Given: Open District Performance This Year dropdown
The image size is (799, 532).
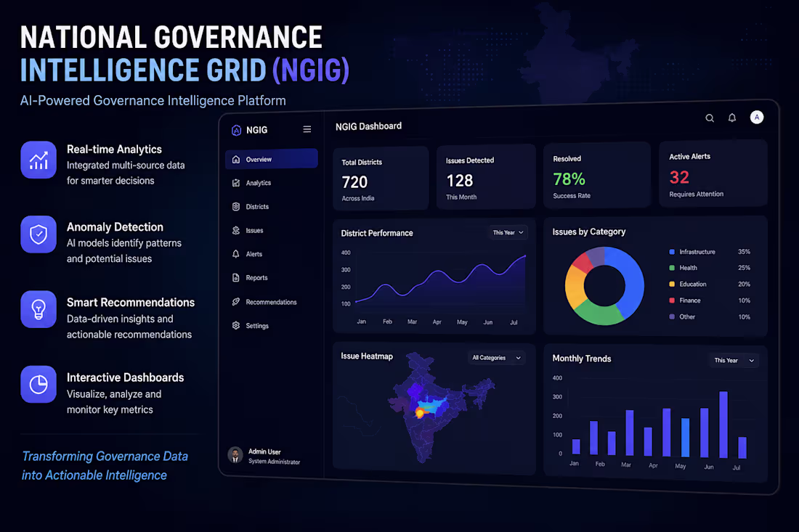Looking at the screenshot, I should tap(508, 233).
